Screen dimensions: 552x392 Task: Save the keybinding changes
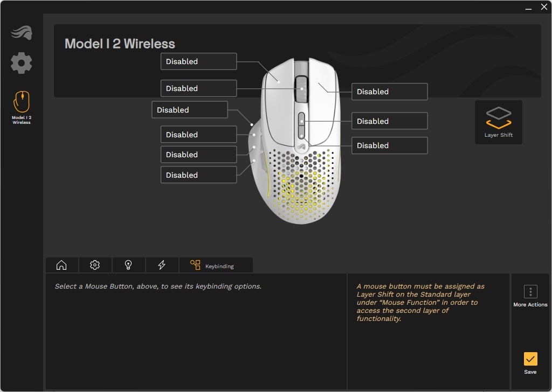coord(530,359)
